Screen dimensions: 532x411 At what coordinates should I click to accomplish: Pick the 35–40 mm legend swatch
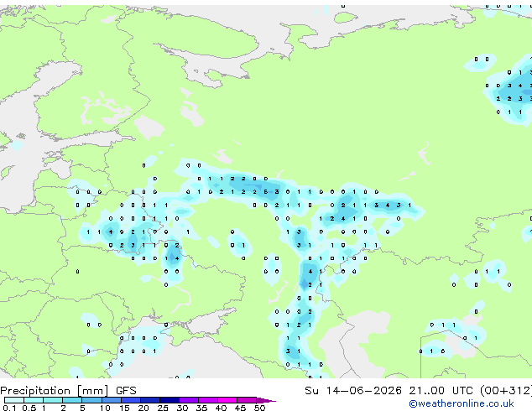pyautogui.click(x=208, y=400)
